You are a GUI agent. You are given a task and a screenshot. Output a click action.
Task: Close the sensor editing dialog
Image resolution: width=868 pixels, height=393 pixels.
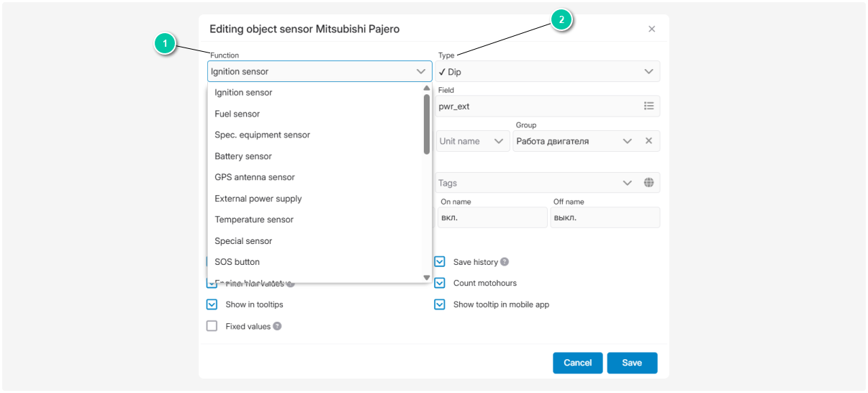[651, 30]
